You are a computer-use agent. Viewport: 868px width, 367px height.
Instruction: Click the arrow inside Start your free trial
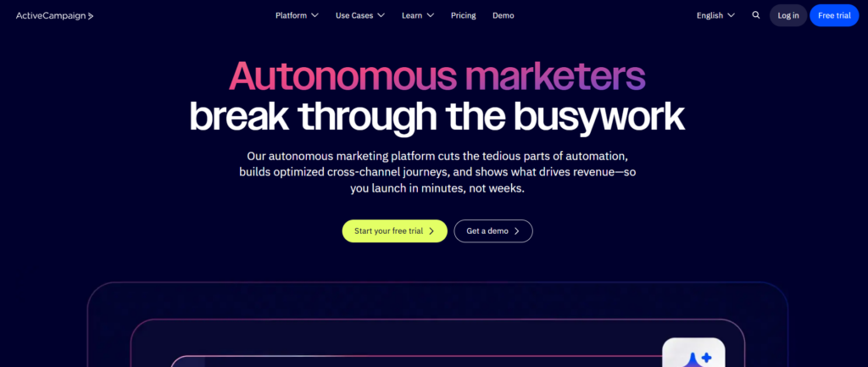431,231
